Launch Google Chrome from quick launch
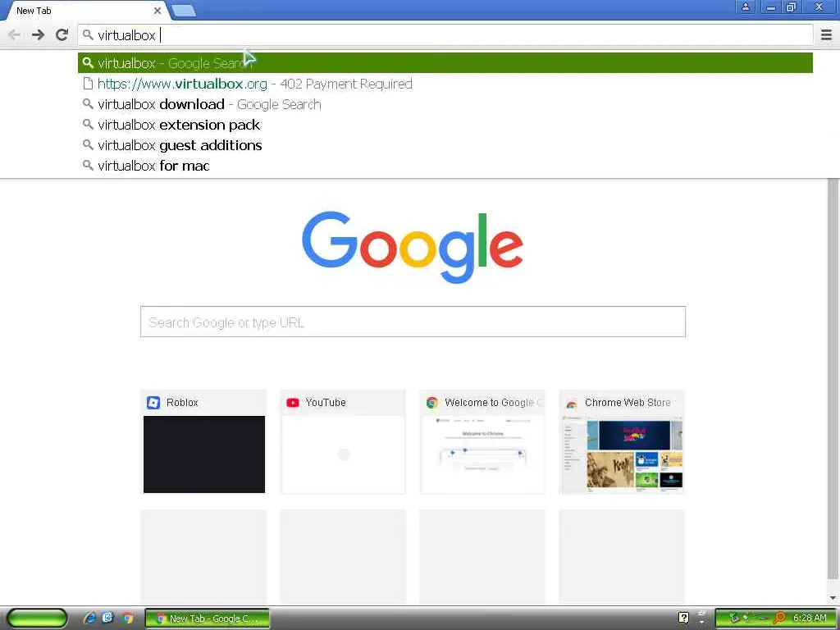This screenshot has width=840, height=630. 127,618
